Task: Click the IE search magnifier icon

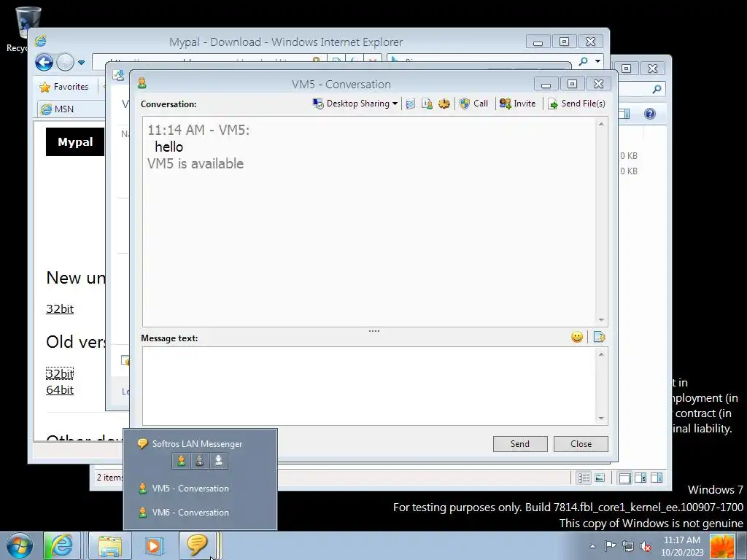Action: [x=583, y=61]
